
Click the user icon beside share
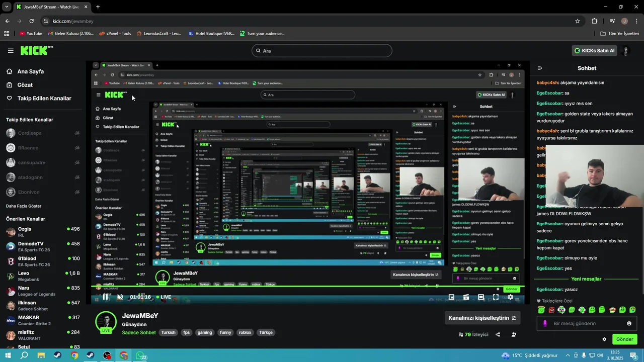(x=514, y=334)
